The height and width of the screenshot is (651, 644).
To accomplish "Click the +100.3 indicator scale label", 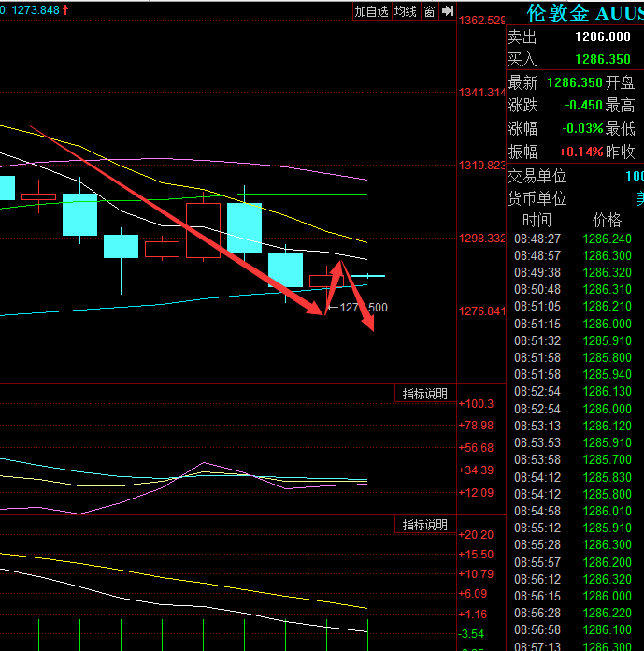I will (x=477, y=404).
